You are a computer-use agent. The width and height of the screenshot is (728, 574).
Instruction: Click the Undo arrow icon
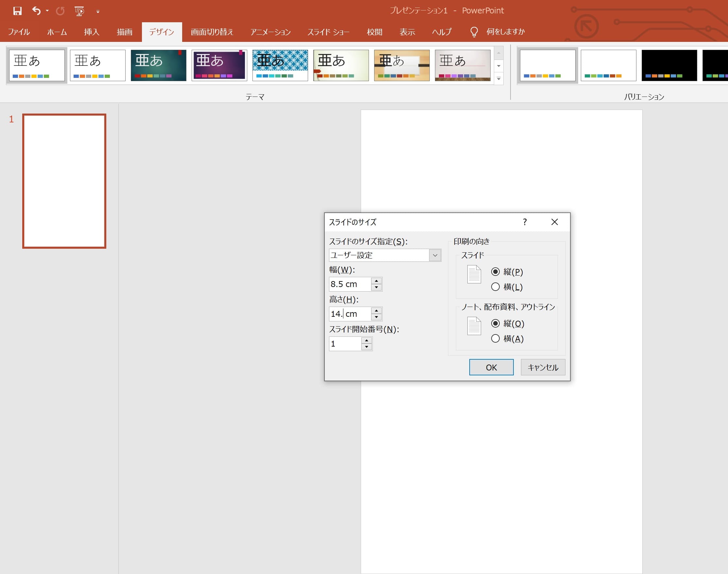(36, 11)
